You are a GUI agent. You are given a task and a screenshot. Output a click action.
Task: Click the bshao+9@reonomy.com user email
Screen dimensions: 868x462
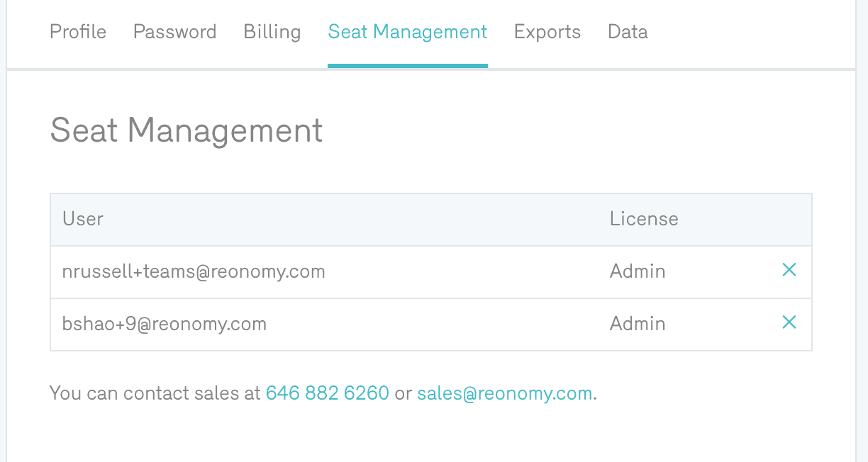[x=165, y=324]
